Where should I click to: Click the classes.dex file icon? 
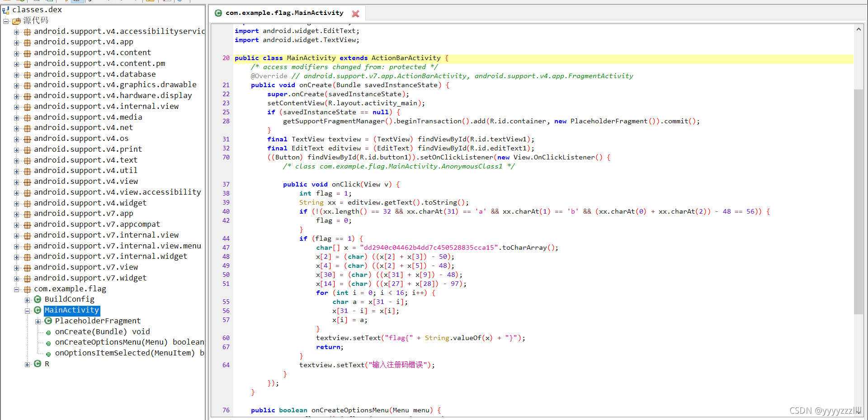[6, 10]
